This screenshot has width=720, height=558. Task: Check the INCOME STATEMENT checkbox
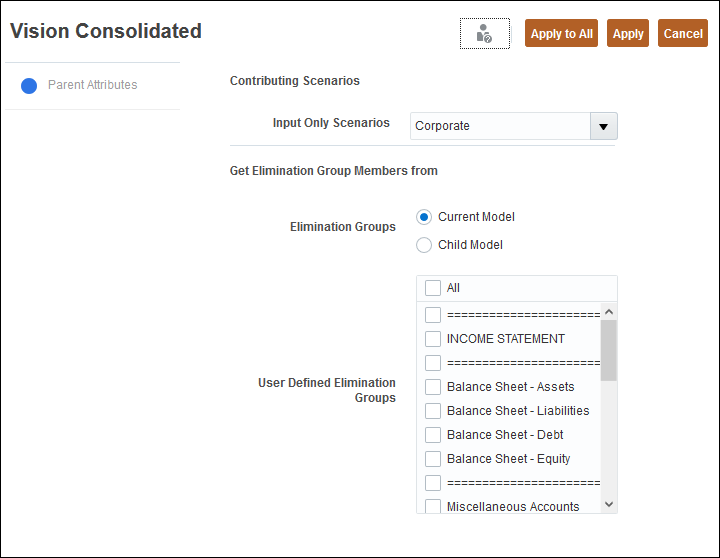tap(433, 339)
